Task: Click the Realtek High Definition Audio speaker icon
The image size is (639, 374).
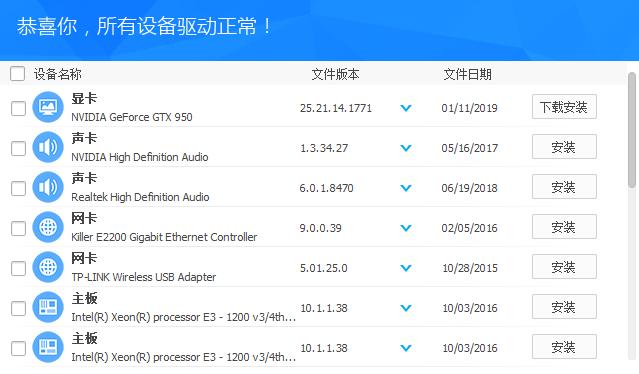Action: (x=48, y=187)
